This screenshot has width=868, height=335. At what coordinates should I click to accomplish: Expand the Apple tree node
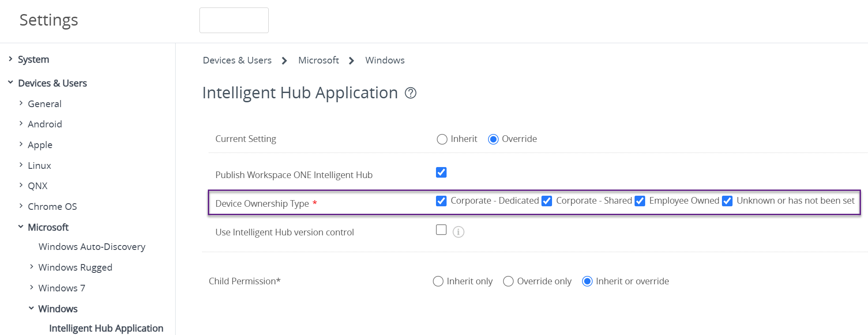21,144
